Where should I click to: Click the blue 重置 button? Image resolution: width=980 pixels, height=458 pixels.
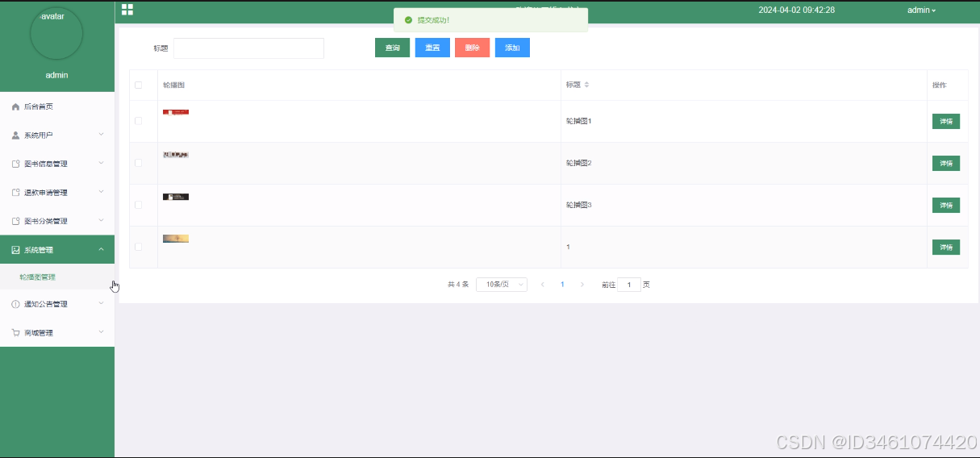432,48
